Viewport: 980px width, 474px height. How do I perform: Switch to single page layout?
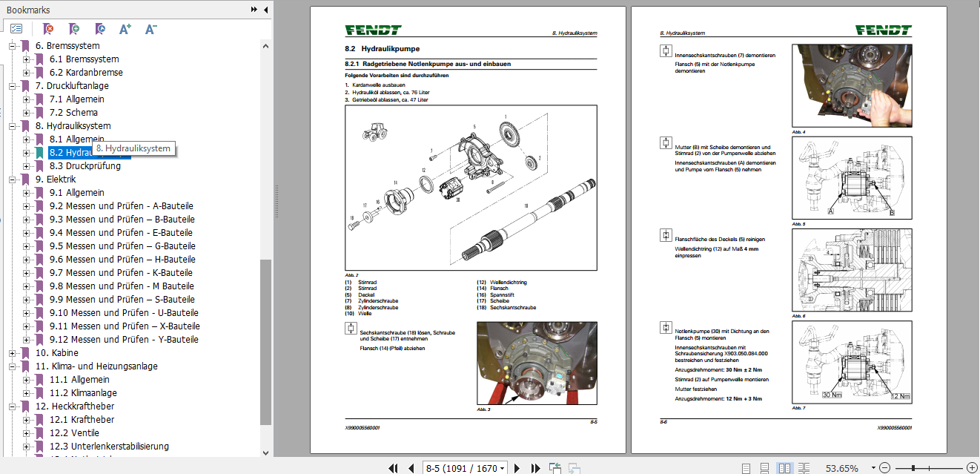click(x=746, y=468)
